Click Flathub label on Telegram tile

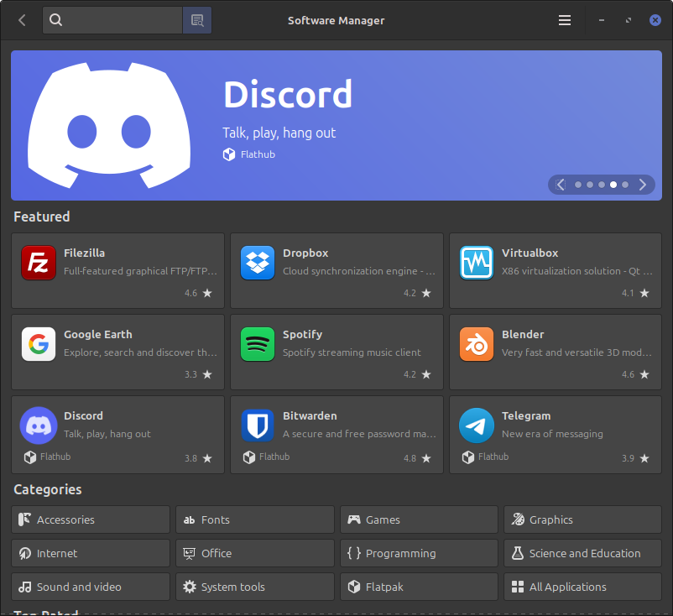(493, 457)
